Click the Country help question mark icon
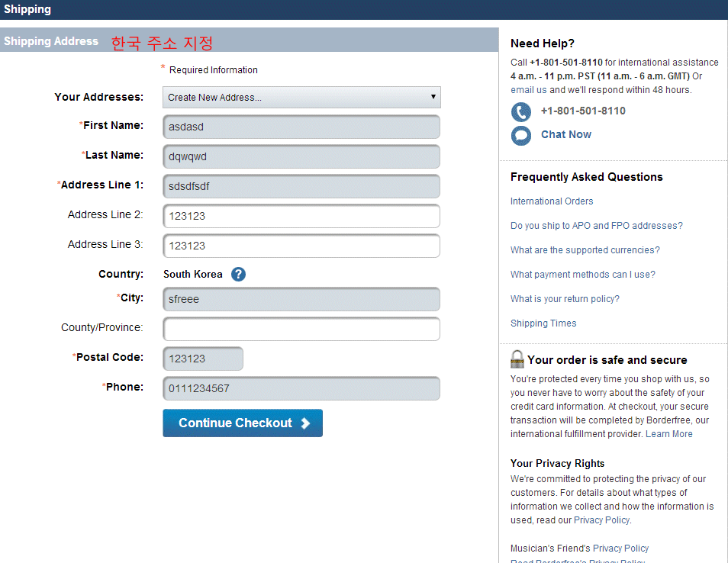Viewport: 728px width, 563px height. pyautogui.click(x=238, y=275)
